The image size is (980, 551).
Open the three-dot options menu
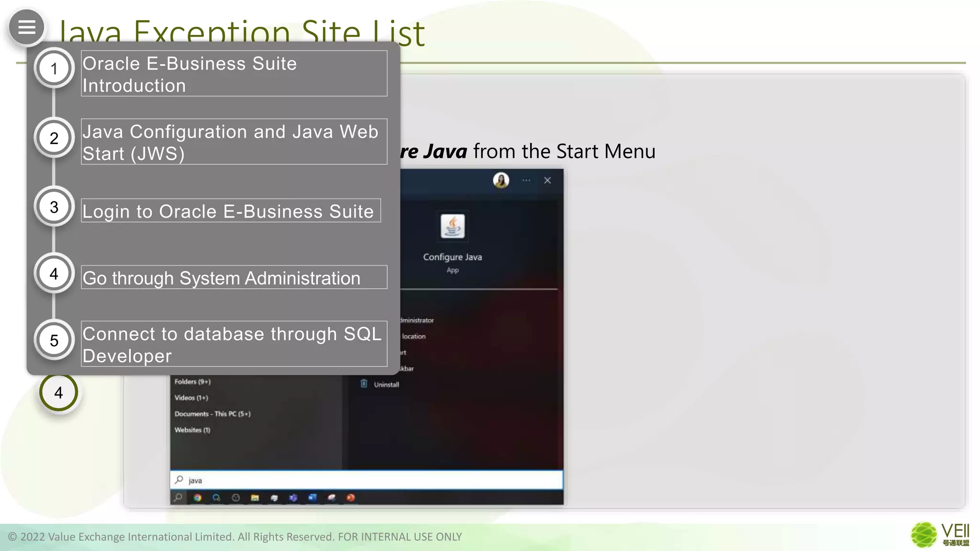pyautogui.click(x=526, y=180)
